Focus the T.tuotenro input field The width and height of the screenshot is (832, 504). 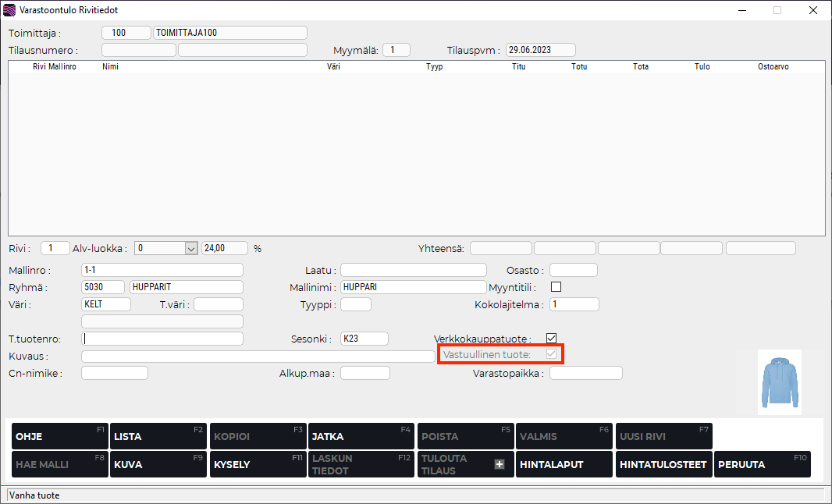point(162,339)
